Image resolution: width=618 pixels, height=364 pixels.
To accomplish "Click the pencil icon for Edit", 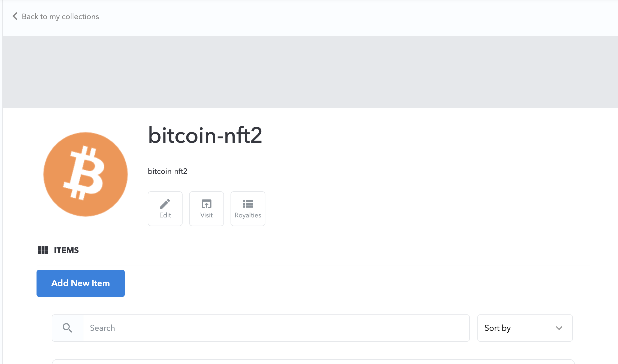I will pos(165,204).
